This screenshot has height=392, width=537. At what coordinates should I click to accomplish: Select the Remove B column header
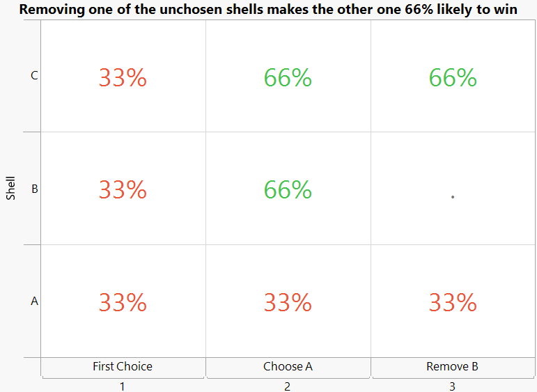453,366
